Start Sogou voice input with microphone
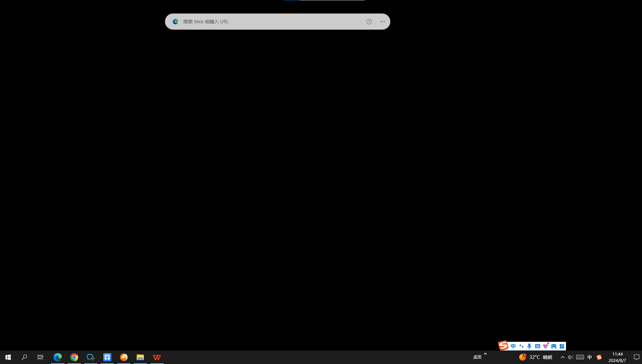Image resolution: width=642 pixels, height=364 pixels. [529, 346]
